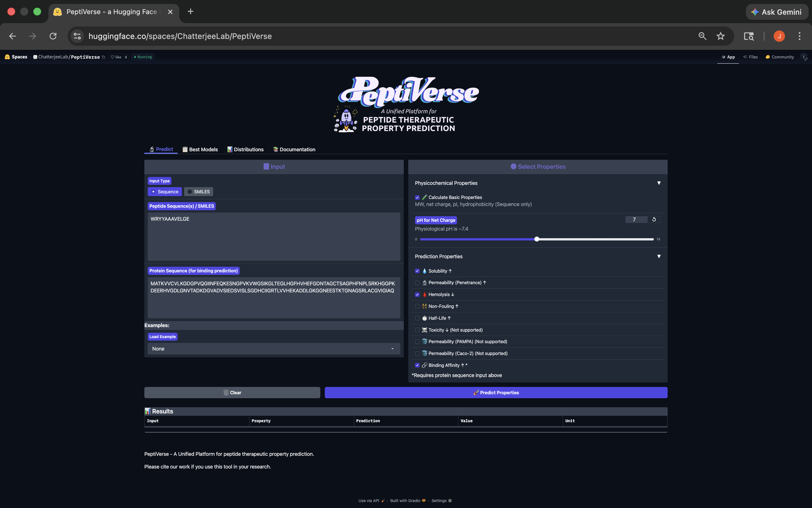Click the Gradio logo icon in footer
The height and width of the screenshot is (508, 812).
click(424, 501)
